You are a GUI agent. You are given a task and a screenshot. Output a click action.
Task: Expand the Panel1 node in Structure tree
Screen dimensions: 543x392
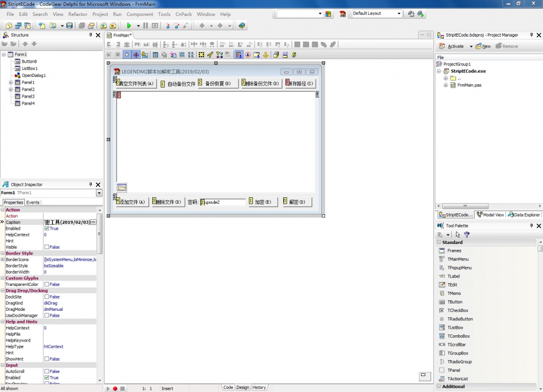11,83
